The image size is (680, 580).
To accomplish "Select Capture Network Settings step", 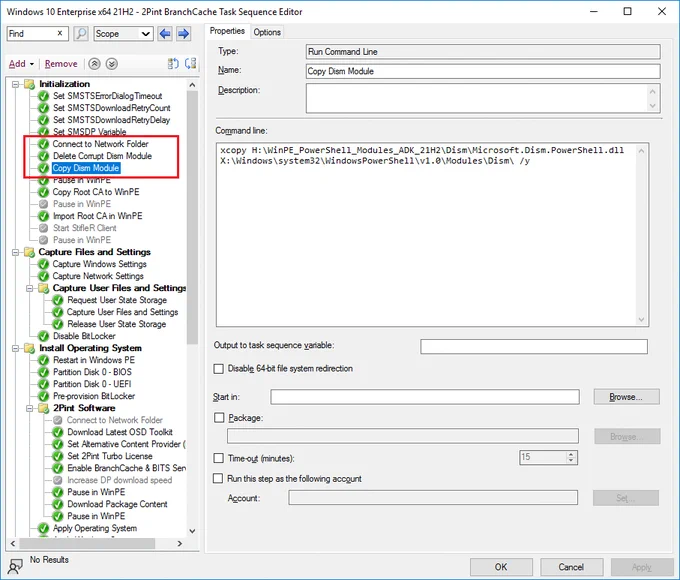I will pyautogui.click(x=98, y=276).
